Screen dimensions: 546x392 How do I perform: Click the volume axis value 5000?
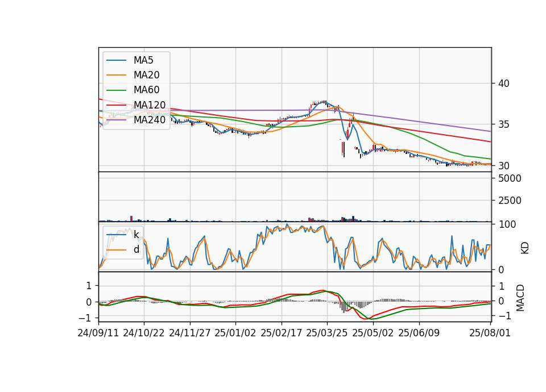click(510, 178)
